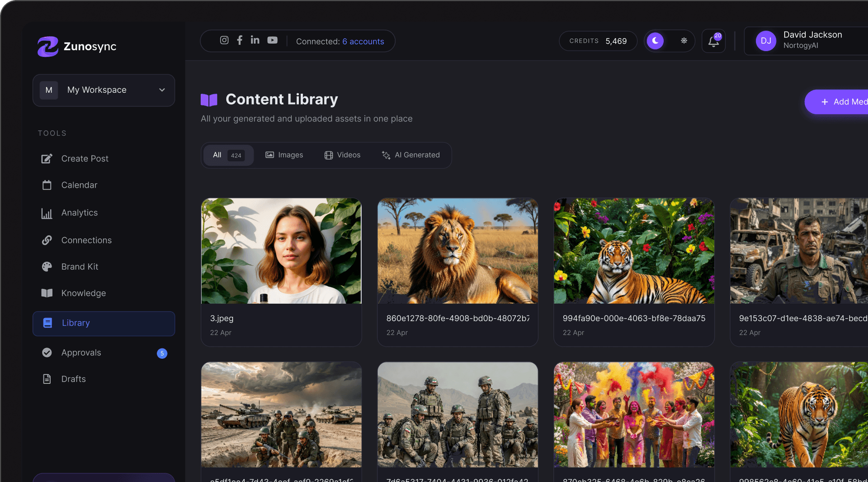Open the Calendar tool
The width and height of the screenshot is (868, 482).
click(79, 185)
